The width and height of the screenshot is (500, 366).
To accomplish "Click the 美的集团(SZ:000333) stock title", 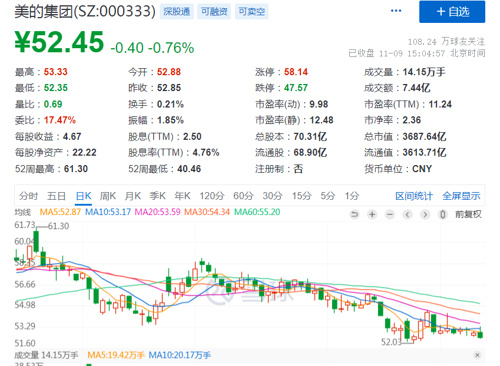I will pyautogui.click(x=85, y=12).
